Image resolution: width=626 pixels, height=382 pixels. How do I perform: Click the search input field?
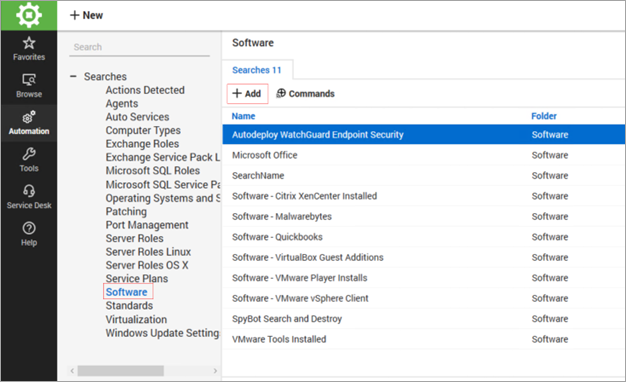[x=139, y=47]
